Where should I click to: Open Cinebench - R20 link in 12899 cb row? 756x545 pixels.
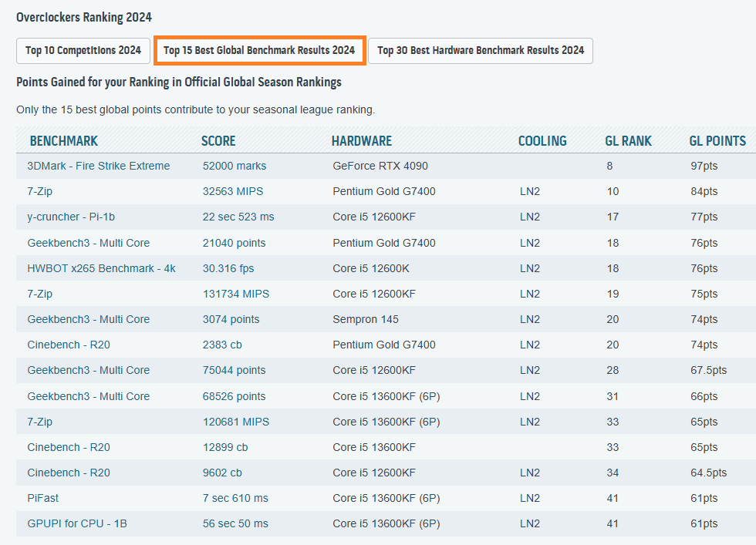pyautogui.click(x=69, y=448)
